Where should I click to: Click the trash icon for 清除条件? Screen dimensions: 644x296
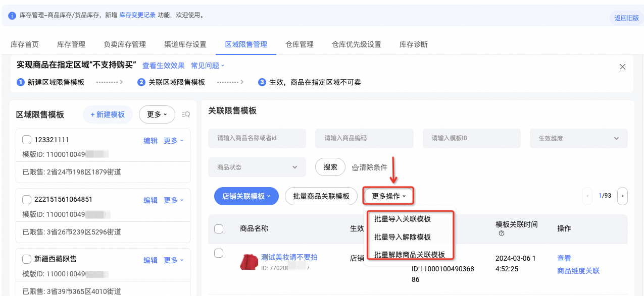tap(355, 167)
